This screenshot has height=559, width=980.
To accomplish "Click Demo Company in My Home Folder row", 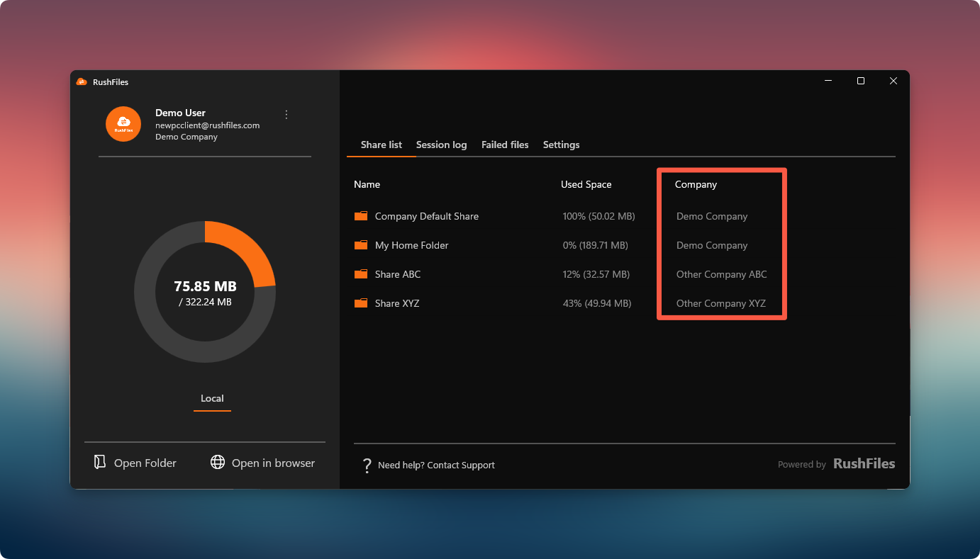I will coord(712,245).
